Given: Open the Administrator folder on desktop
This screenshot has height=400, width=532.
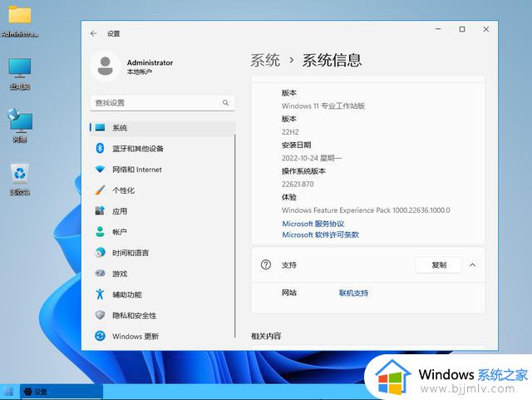Looking at the screenshot, I should [20, 21].
